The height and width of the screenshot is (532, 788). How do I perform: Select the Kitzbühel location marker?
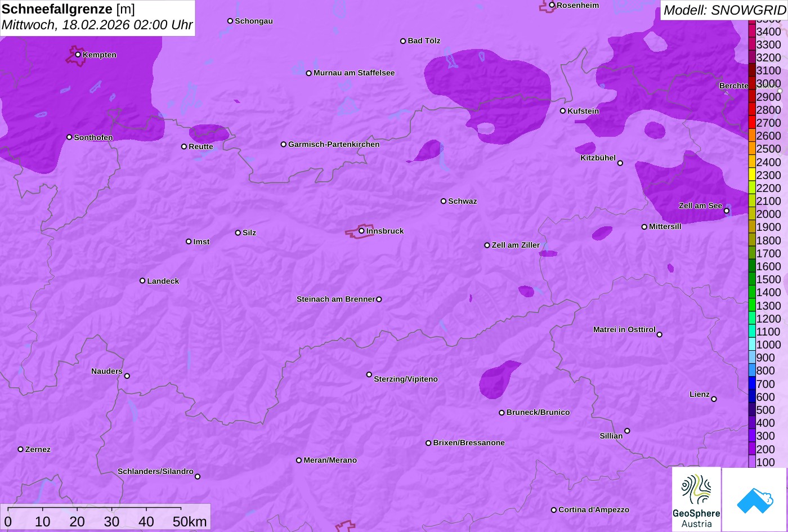pyautogui.click(x=620, y=163)
